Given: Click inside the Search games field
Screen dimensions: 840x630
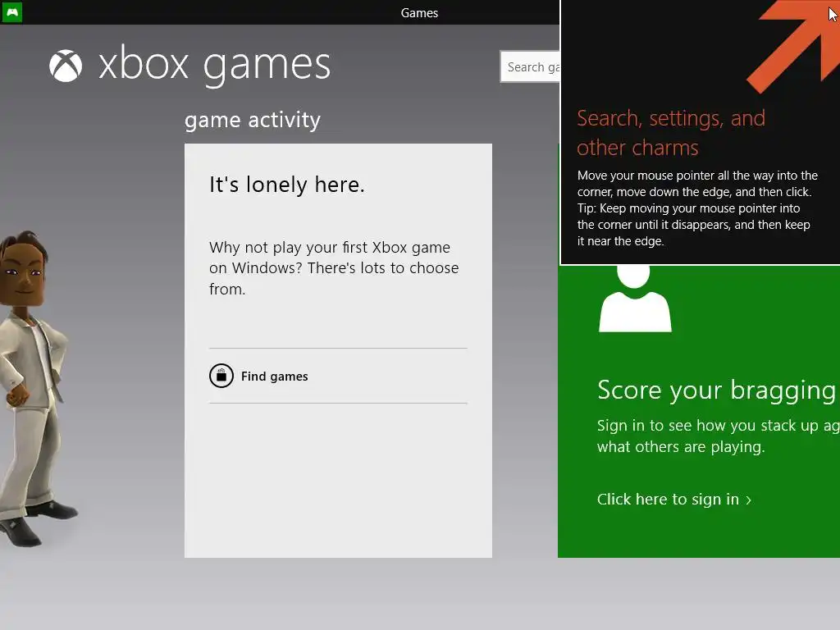Looking at the screenshot, I should 530,67.
